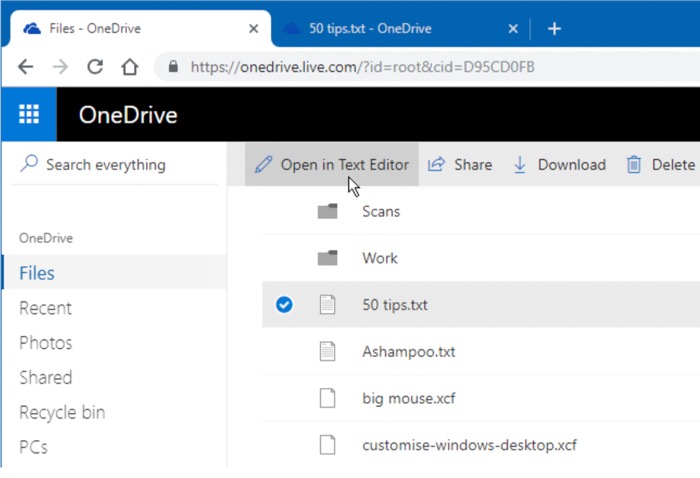This screenshot has height=478, width=700.
Task: Click the big mouse.xcf file icon
Action: [x=327, y=398]
